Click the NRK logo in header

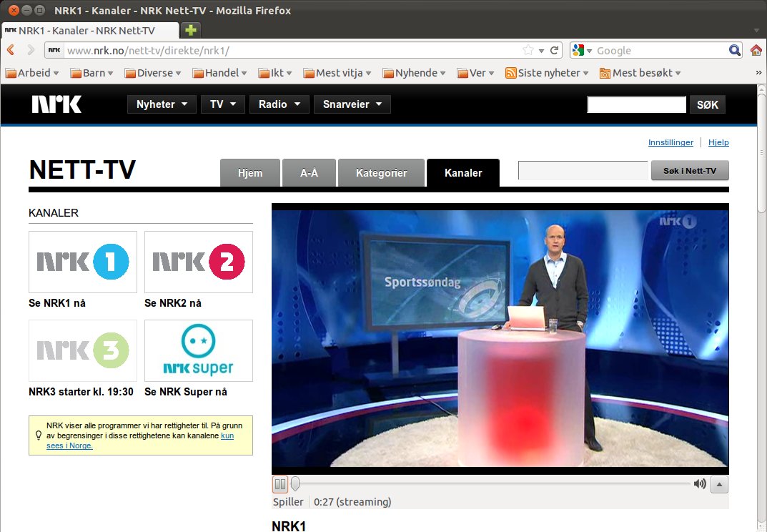click(56, 104)
